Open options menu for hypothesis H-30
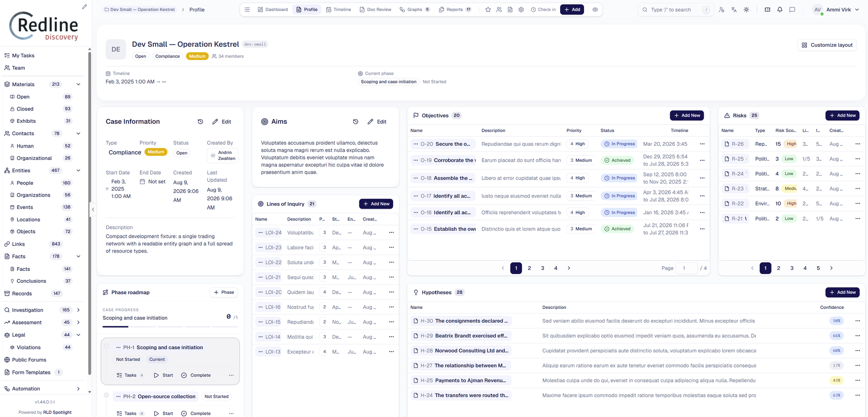This screenshot has height=417, width=868. (x=857, y=321)
